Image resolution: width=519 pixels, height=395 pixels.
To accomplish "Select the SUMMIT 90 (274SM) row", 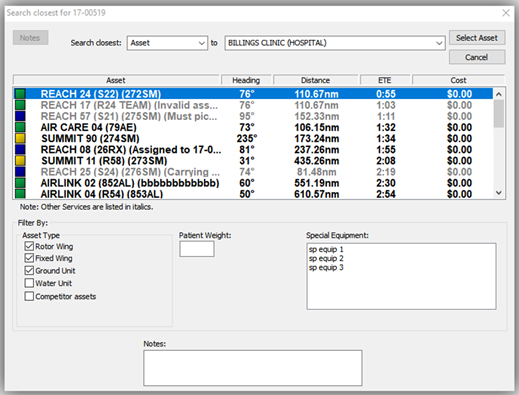I will point(253,138).
